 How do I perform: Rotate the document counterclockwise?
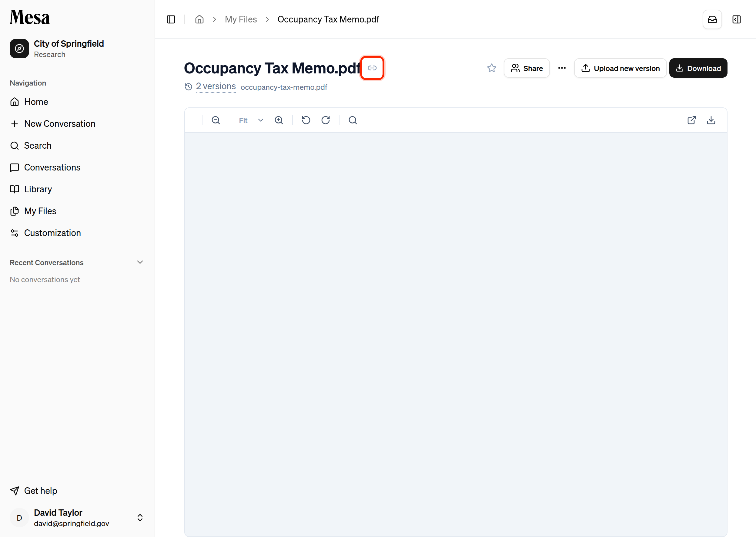(306, 120)
